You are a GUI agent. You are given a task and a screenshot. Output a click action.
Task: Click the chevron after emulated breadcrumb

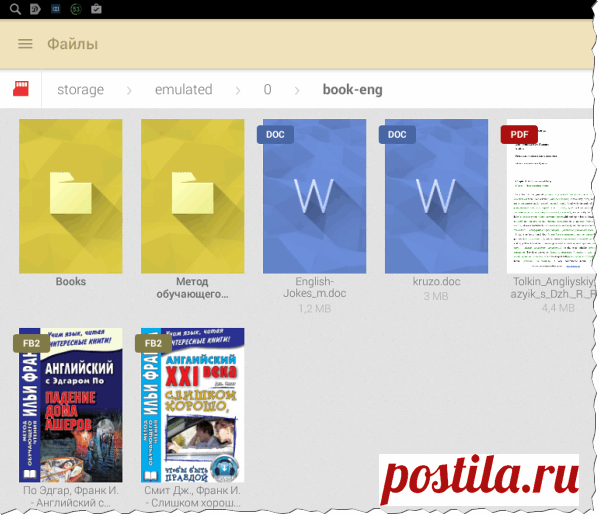(x=238, y=91)
